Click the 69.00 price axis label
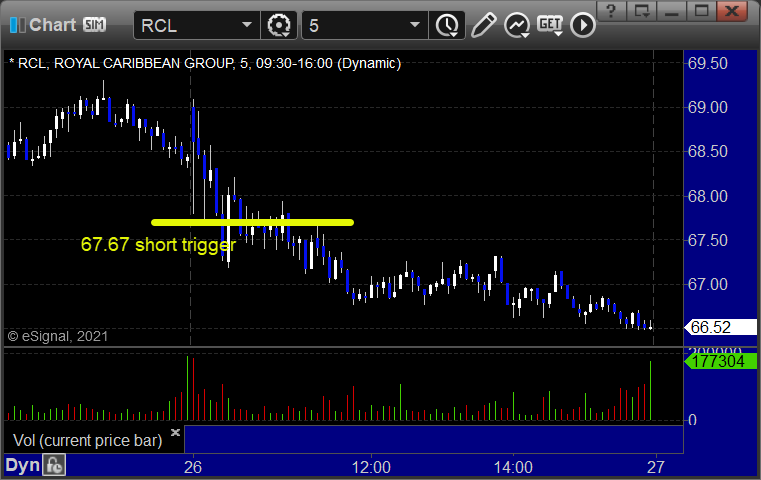Screen dimensions: 761x480 click(708, 107)
